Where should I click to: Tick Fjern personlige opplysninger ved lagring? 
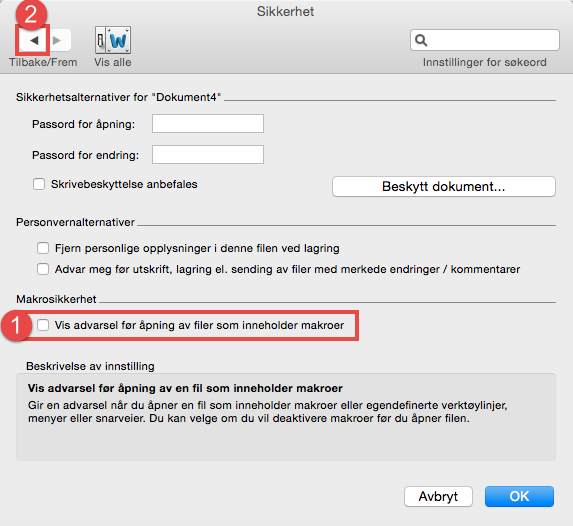pyautogui.click(x=43, y=248)
